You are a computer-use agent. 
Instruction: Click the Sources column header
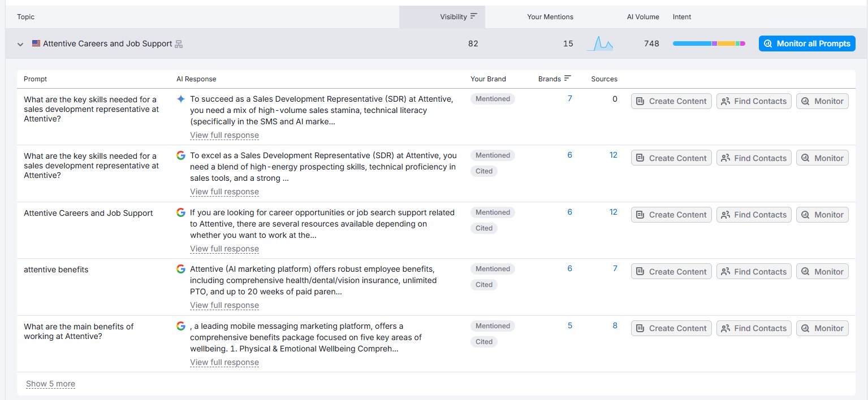[604, 79]
